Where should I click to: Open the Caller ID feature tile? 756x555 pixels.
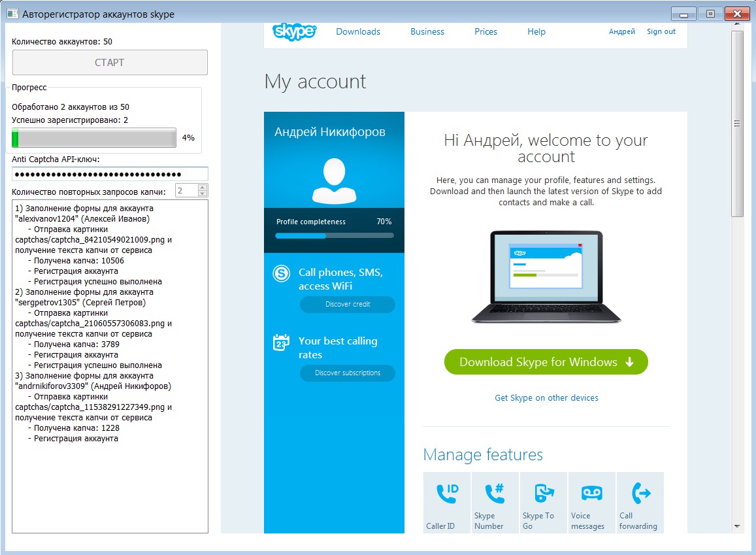(446, 503)
